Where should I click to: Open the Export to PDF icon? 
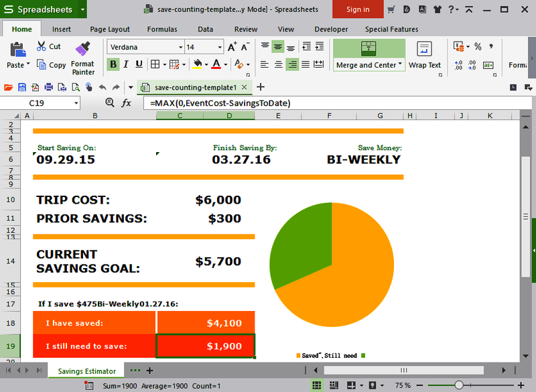pyautogui.click(x=36, y=86)
